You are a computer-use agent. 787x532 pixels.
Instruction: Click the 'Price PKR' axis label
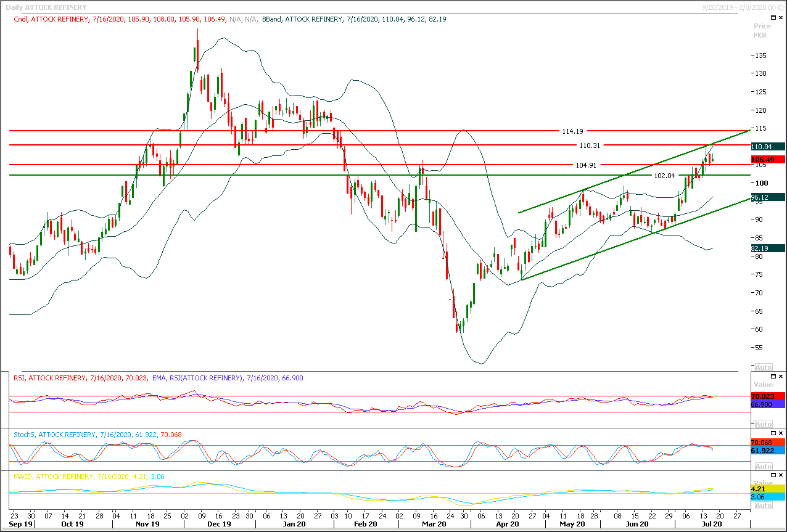(x=762, y=31)
